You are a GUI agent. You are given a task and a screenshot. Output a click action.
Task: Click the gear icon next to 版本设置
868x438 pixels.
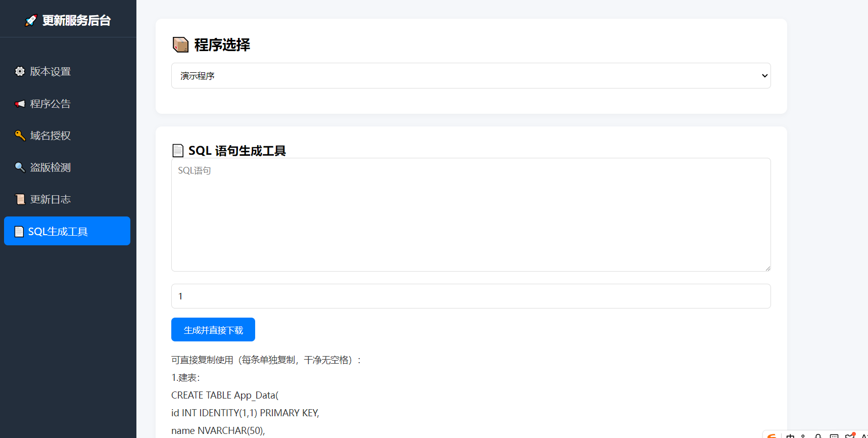pyautogui.click(x=20, y=71)
